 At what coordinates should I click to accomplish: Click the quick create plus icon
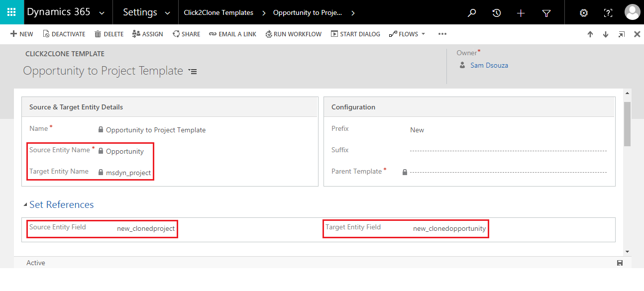521,13
